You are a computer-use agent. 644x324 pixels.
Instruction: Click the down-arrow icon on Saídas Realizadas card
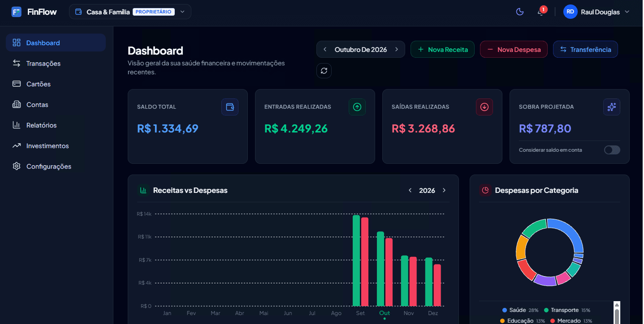click(484, 107)
